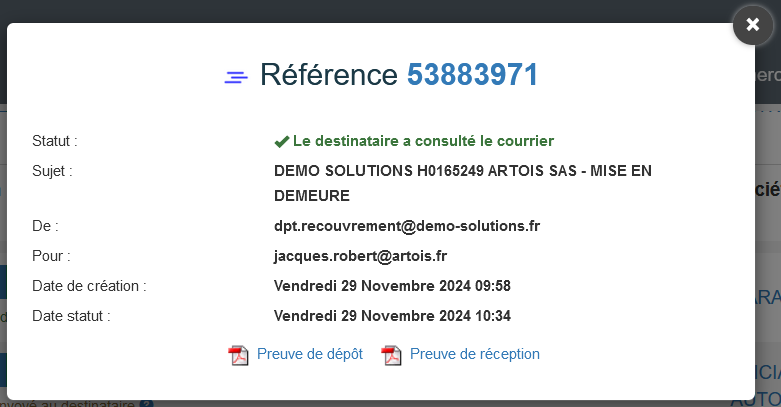This screenshot has width=781, height=407.
Task: Open the Preuve de réception link
Action: pyautogui.click(x=474, y=354)
